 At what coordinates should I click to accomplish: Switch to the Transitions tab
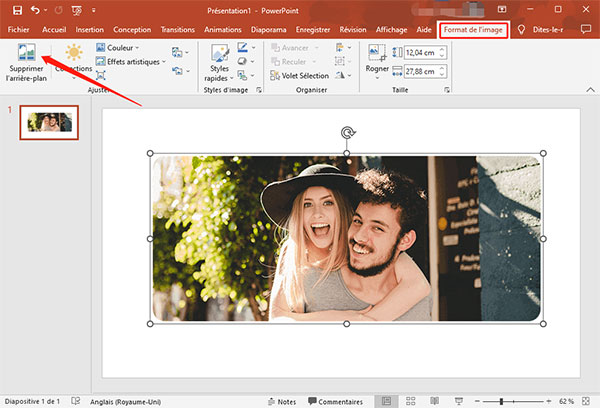179,30
